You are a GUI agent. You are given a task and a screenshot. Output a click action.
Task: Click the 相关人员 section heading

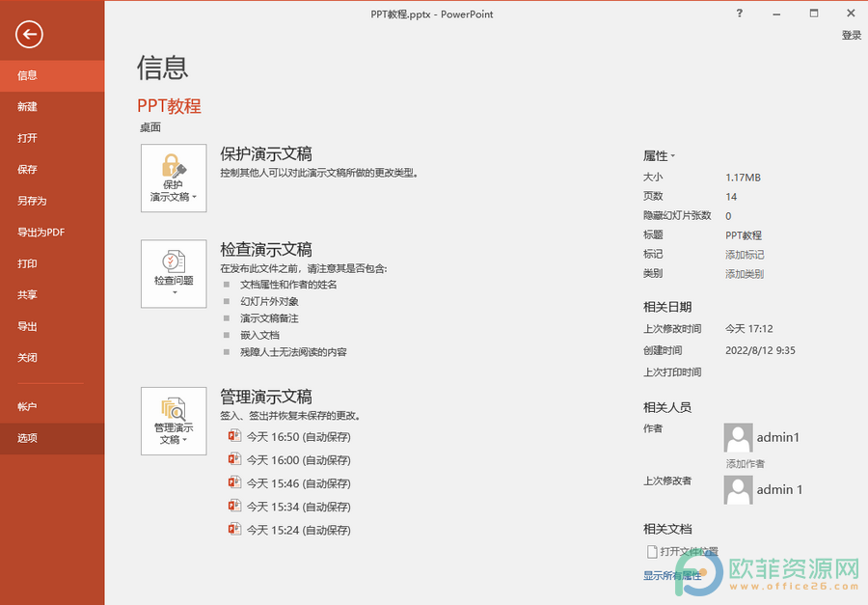tap(667, 408)
